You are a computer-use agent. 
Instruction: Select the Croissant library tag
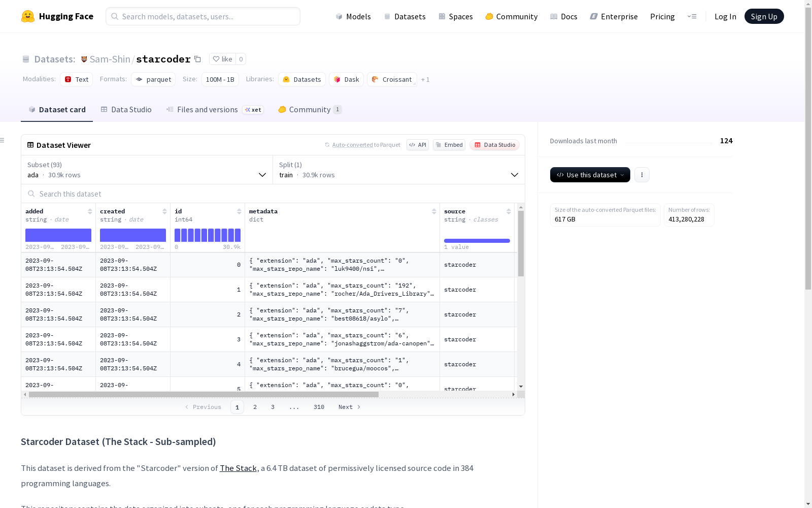click(x=392, y=79)
